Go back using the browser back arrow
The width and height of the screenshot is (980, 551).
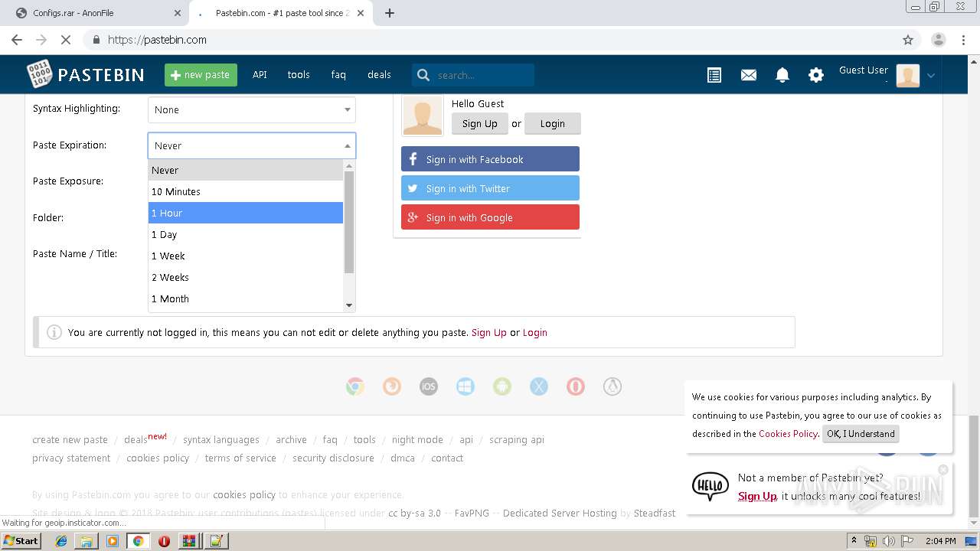point(17,40)
